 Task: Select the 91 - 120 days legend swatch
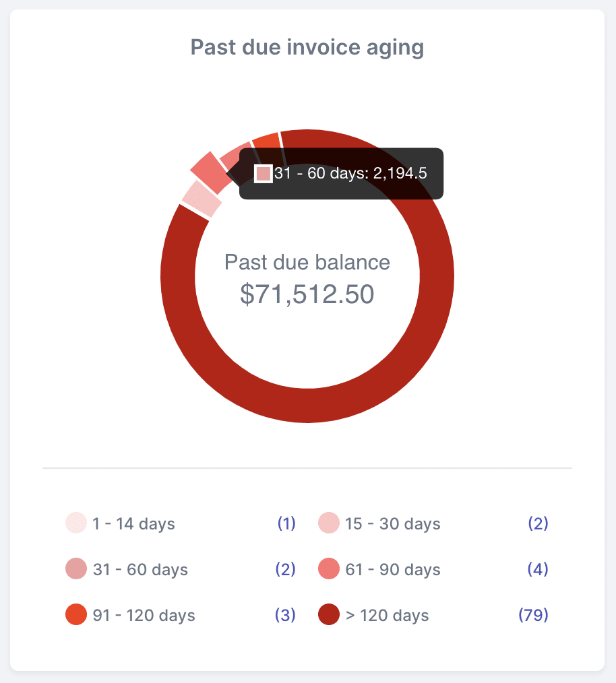point(76,615)
